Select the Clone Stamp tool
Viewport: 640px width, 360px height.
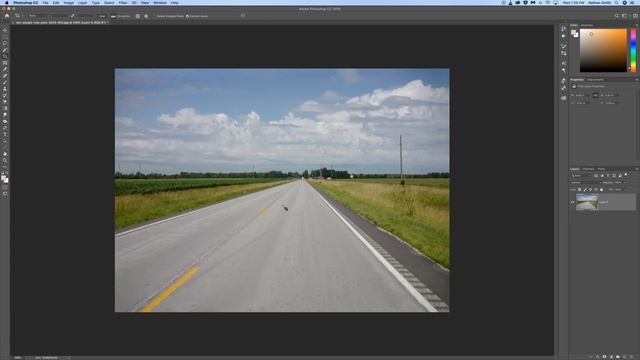[x=5, y=89]
